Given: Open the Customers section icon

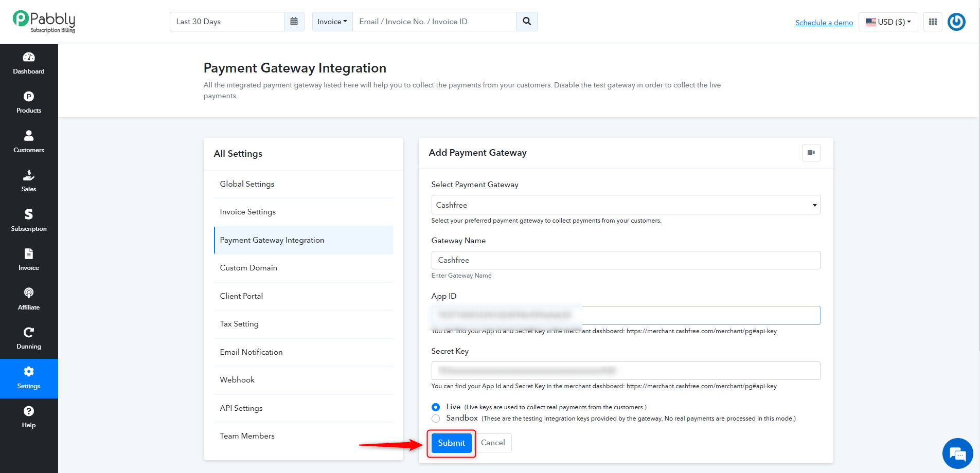Looking at the screenshot, I should pos(29,136).
